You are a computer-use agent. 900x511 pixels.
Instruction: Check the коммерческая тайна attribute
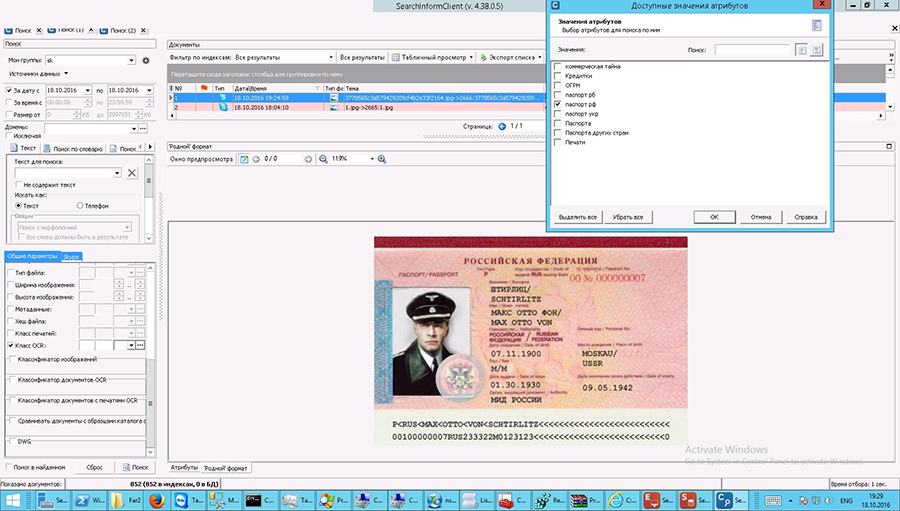557,67
